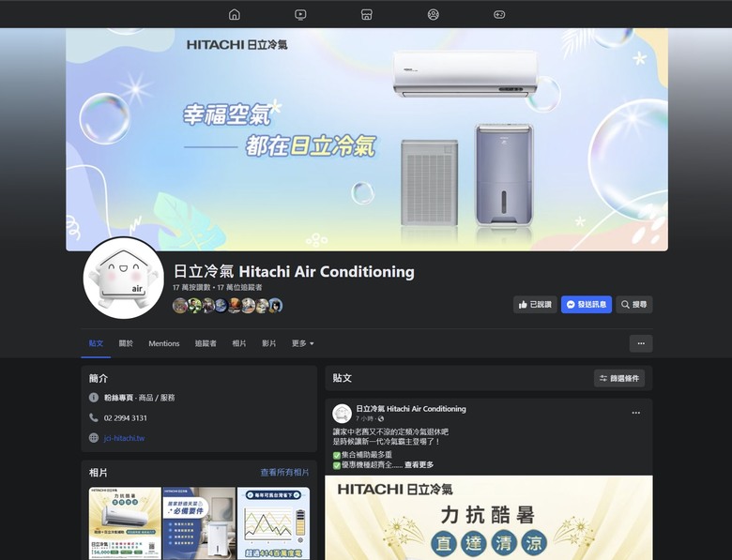The height and width of the screenshot is (560, 732).
Task: Click the phone icon in 簡介
Action: click(x=93, y=417)
